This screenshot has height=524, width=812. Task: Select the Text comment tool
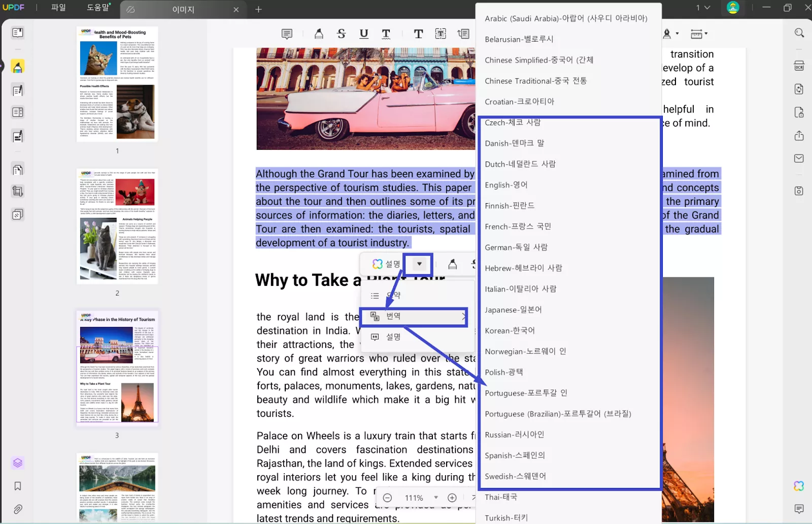[418, 34]
